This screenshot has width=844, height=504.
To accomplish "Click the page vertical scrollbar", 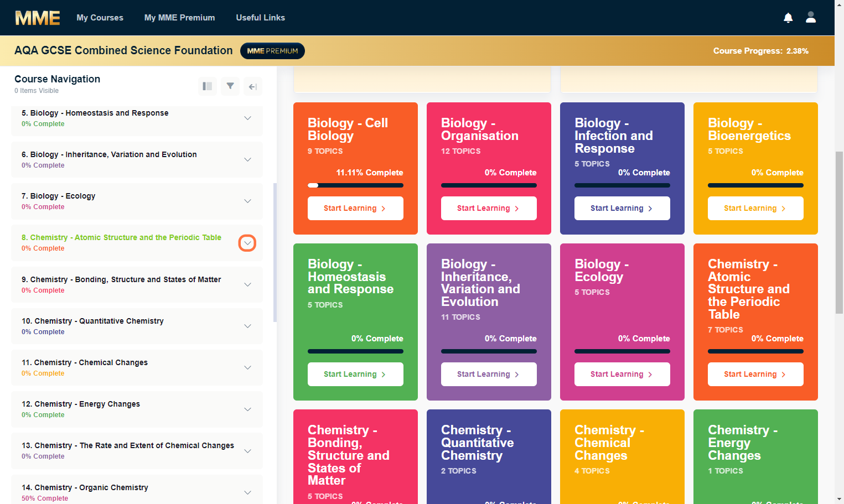I will (x=839, y=232).
